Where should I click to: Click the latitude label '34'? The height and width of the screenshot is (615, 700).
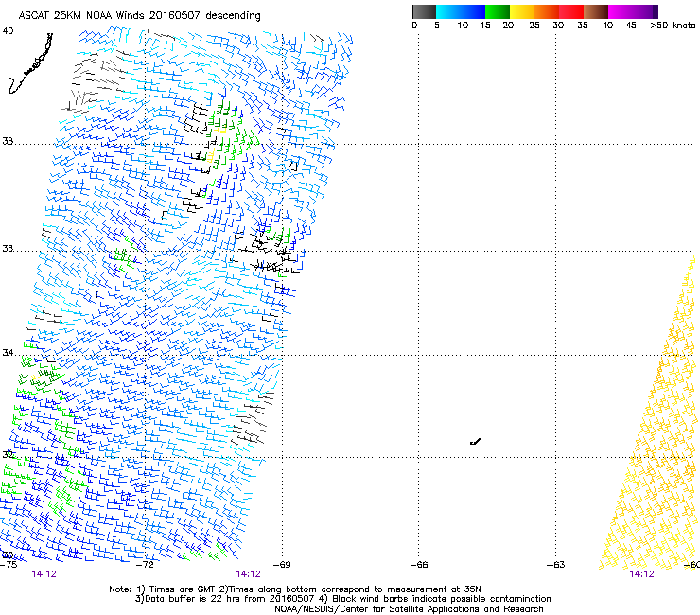click(8, 353)
